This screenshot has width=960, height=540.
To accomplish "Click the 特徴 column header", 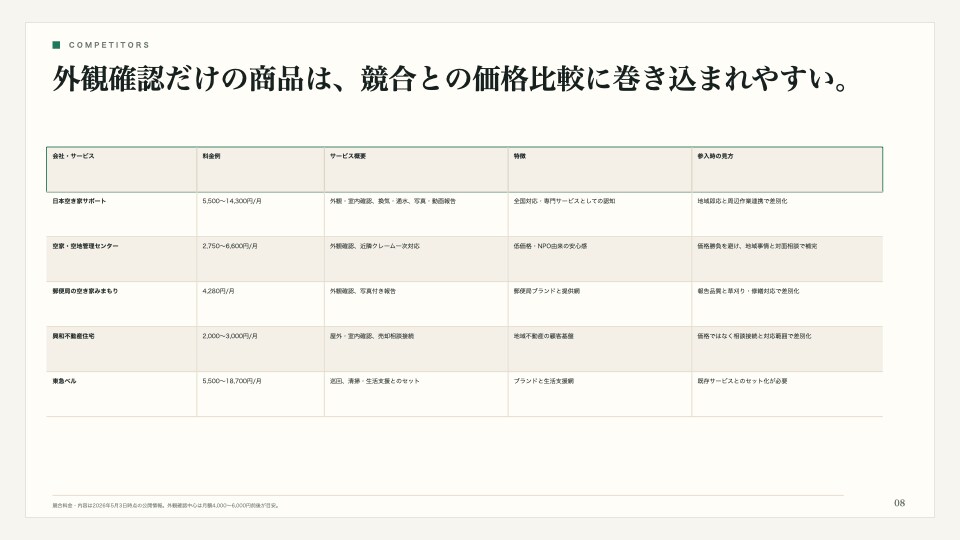I will (x=600, y=170).
